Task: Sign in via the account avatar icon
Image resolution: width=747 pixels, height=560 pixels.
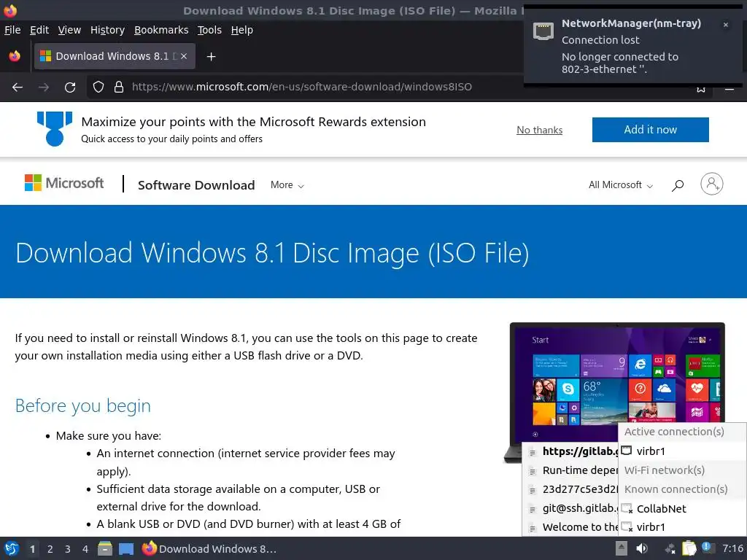Action: [x=712, y=184]
